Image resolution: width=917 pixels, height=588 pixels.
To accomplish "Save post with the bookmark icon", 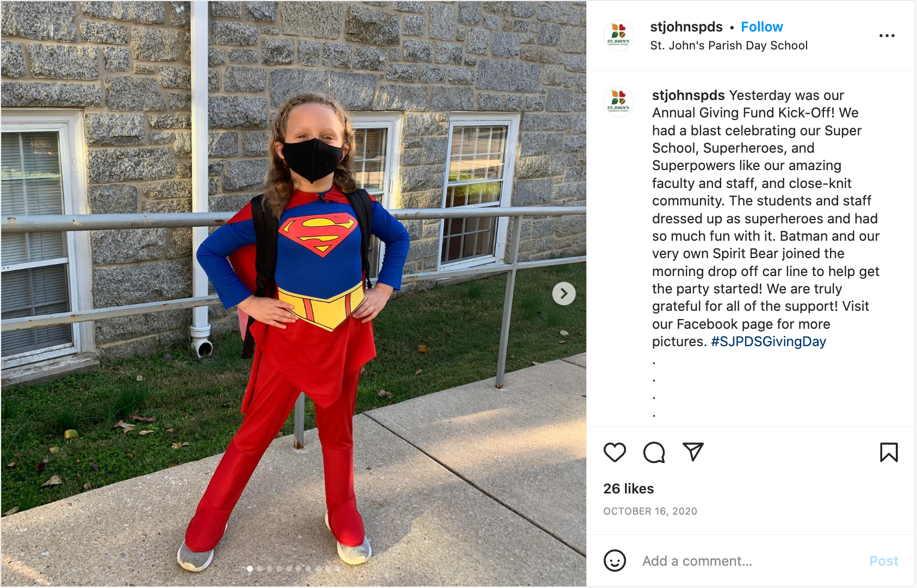I will tap(889, 452).
